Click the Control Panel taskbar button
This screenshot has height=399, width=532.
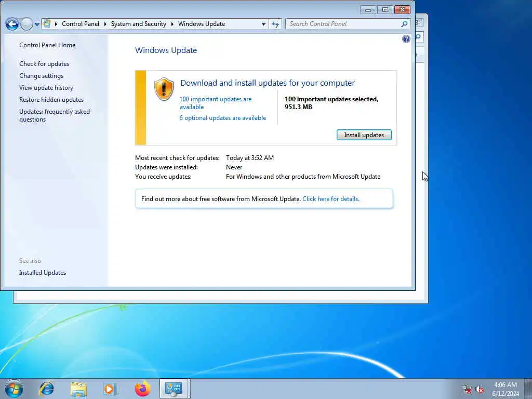click(174, 389)
